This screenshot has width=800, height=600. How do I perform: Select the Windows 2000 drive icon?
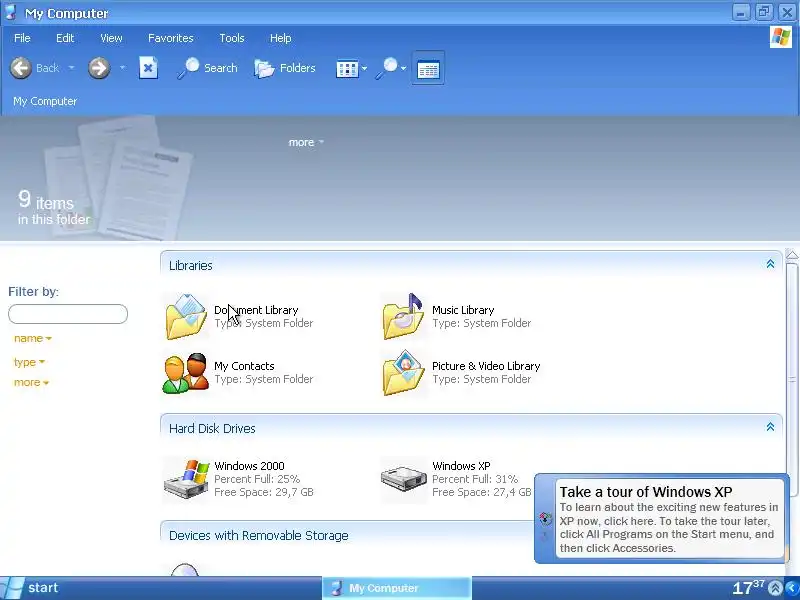187,479
